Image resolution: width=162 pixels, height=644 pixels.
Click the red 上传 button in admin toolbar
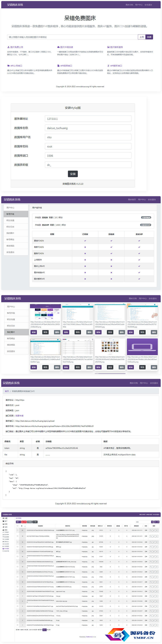coord(24,522)
